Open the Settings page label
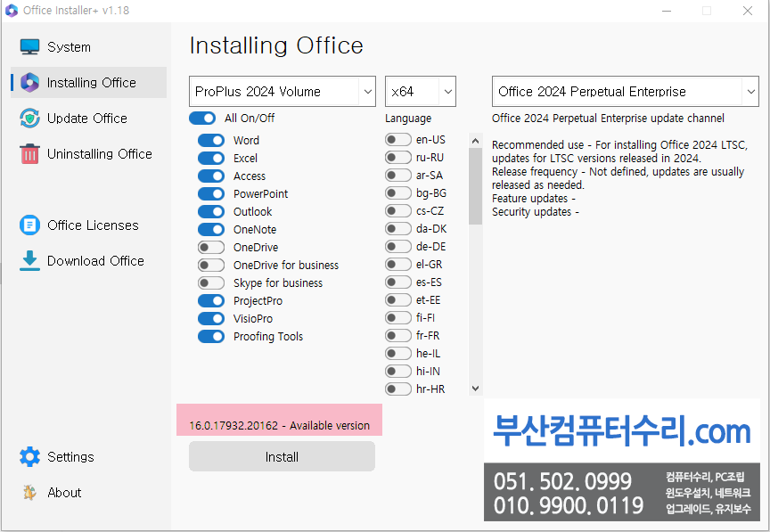This screenshot has width=770, height=532. 70,457
